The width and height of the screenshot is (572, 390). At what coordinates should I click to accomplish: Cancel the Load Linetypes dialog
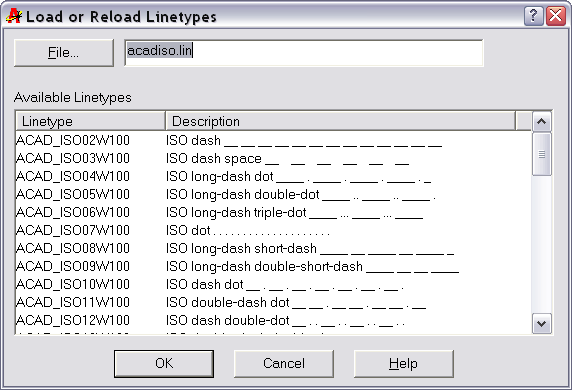click(x=284, y=364)
